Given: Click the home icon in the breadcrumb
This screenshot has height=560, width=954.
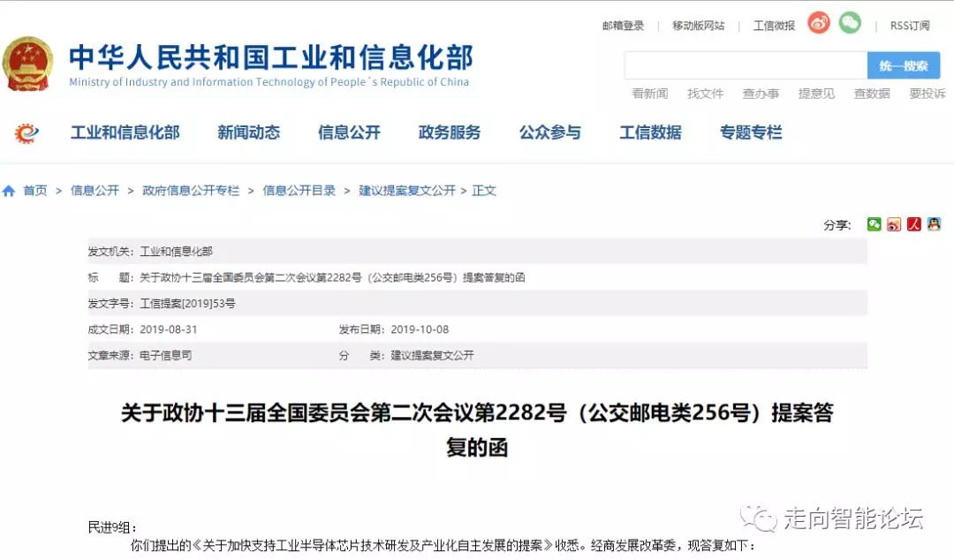Looking at the screenshot, I should (x=9, y=191).
